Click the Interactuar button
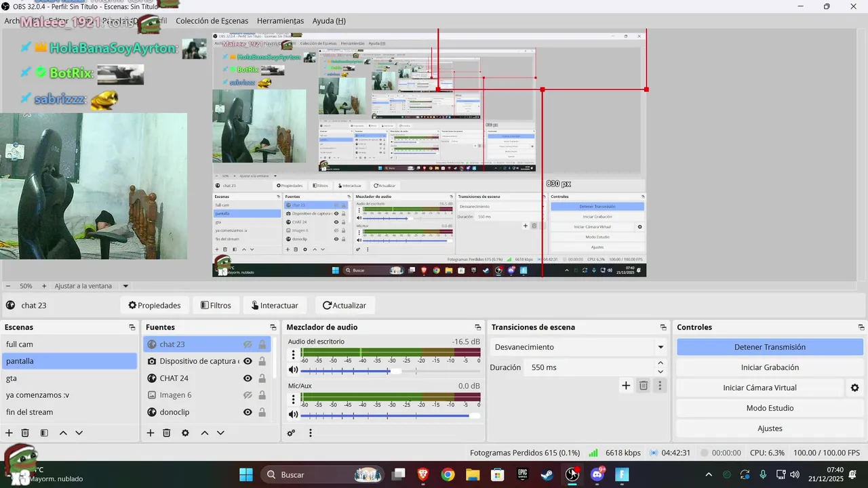This screenshot has height=488, width=868. coord(275,306)
